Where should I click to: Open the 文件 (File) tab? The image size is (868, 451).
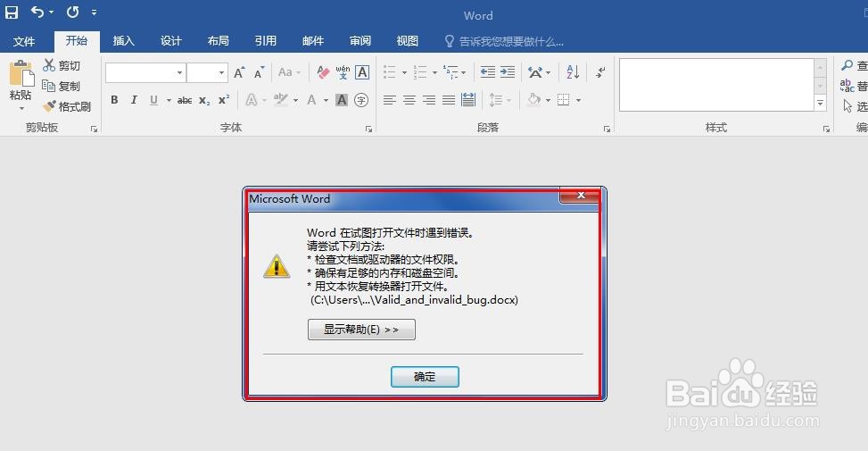[24, 42]
